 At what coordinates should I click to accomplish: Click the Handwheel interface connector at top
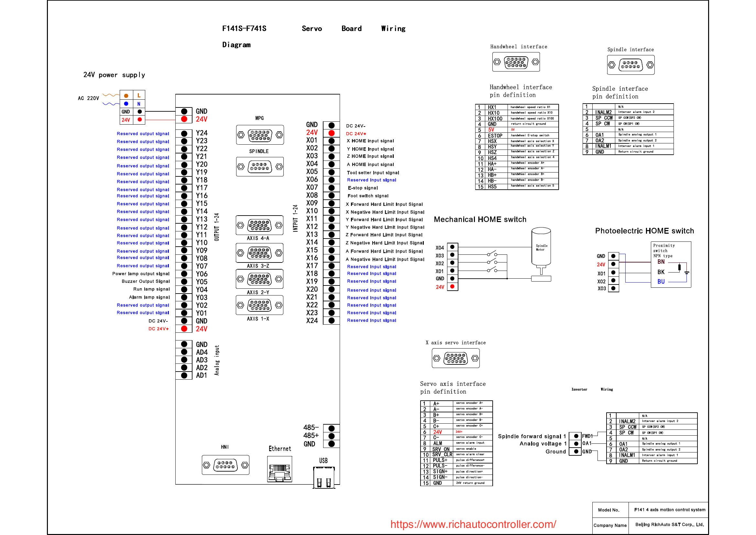pos(516,61)
